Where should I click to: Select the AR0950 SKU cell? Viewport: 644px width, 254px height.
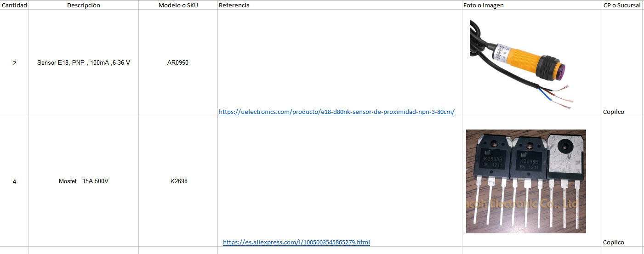click(x=178, y=62)
